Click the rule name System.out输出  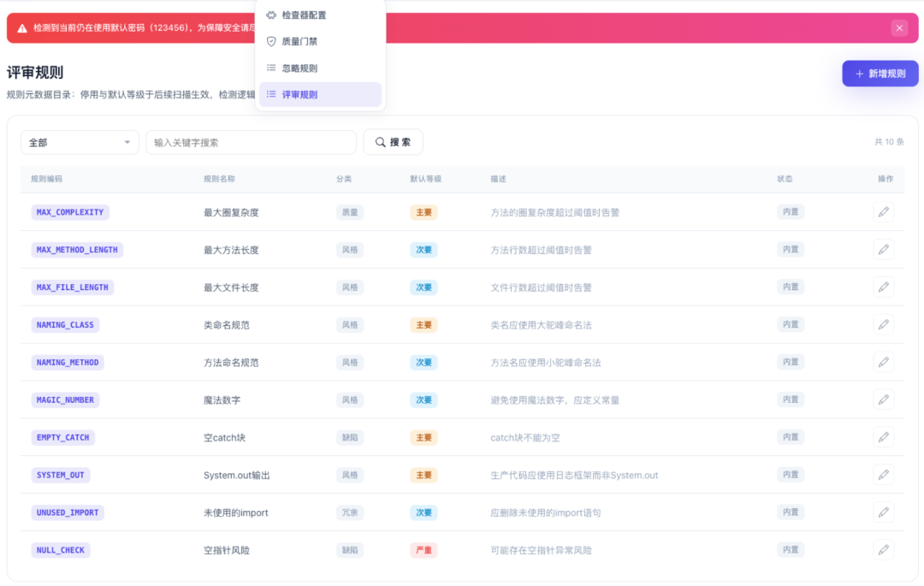point(237,476)
